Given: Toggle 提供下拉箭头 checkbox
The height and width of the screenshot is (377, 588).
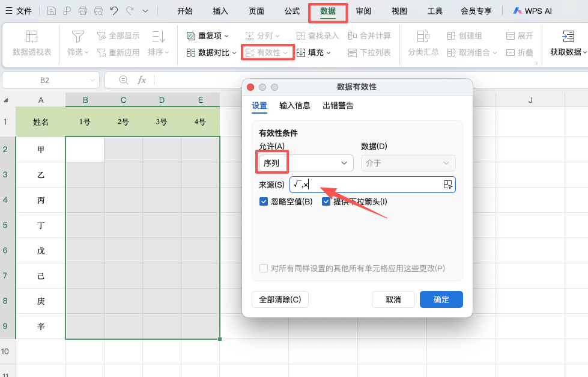Looking at the screenshot, I should pos(326,201).
